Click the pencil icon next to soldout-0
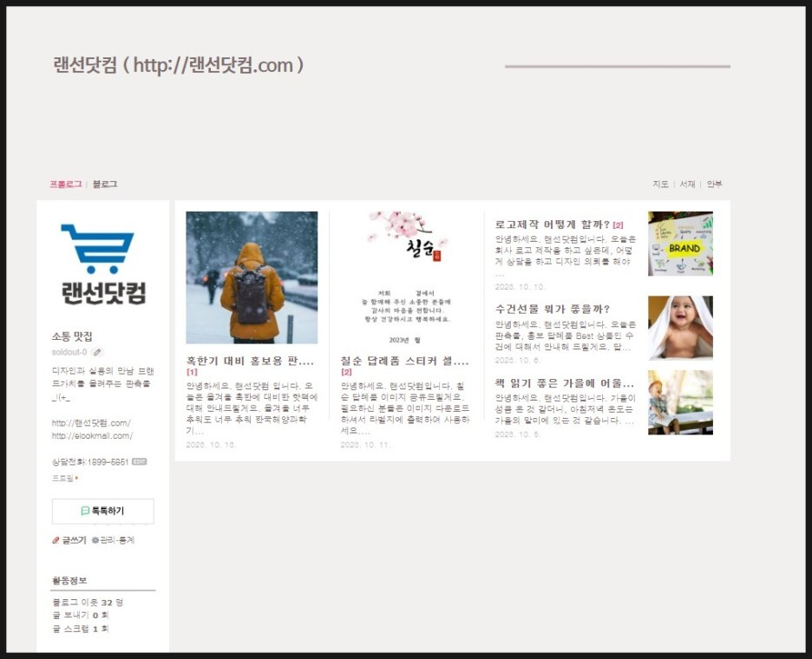The width and height of the screenshot is (812, 659). (97, 352)
